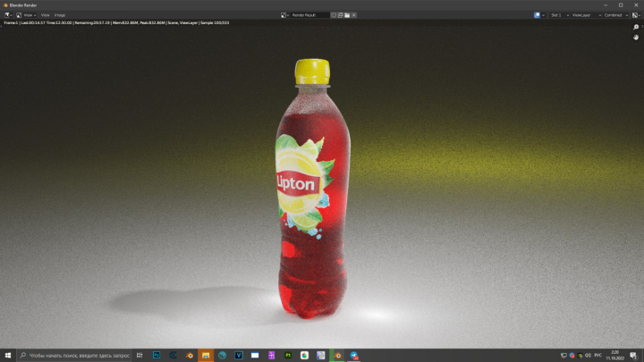Maximize the Blender Render window
The image size is (644, 362).
[x=621, y=5]
